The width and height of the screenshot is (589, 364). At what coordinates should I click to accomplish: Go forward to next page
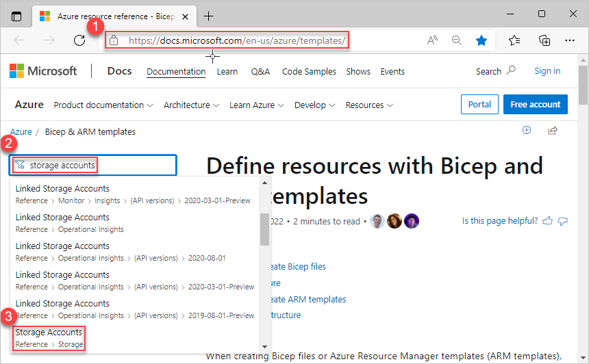tap(49, 40)
